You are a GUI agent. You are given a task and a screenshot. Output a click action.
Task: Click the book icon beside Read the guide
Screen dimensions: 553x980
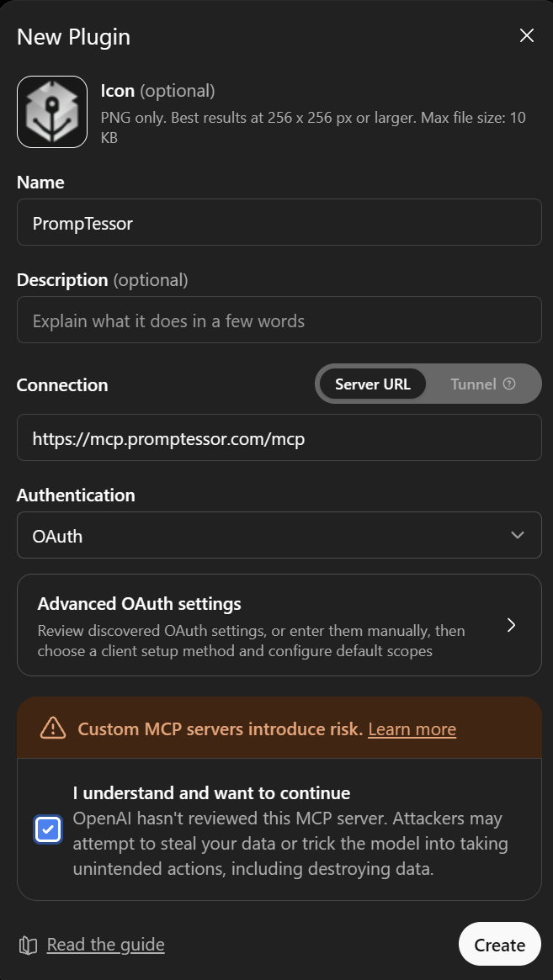(28, 945)
